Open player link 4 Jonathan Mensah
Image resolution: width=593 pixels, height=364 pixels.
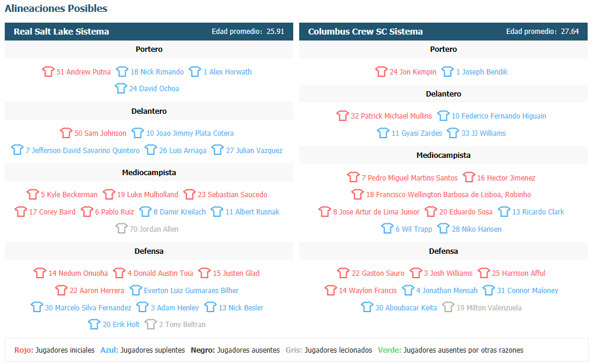click(446, 291)
